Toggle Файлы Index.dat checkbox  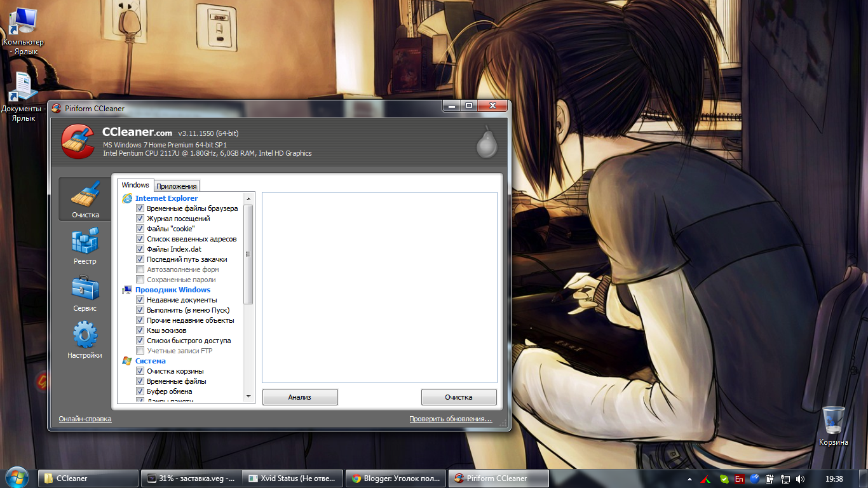[x=140, y=249]
